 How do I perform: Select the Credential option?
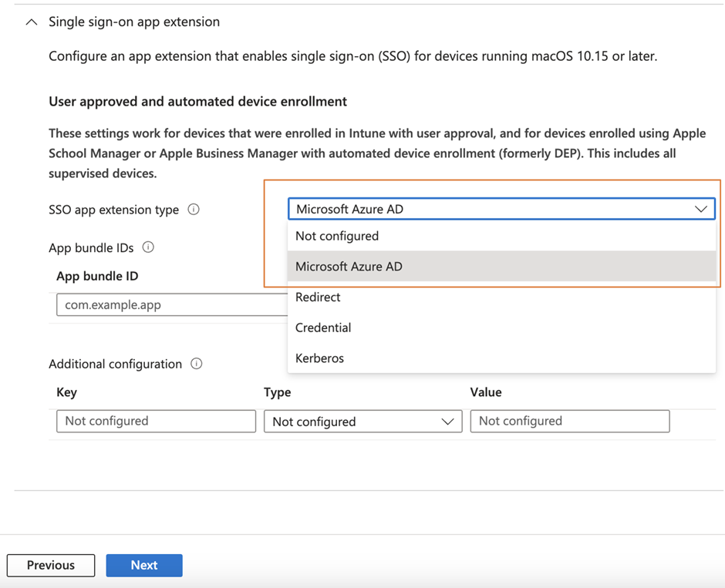tap(501, 328)
